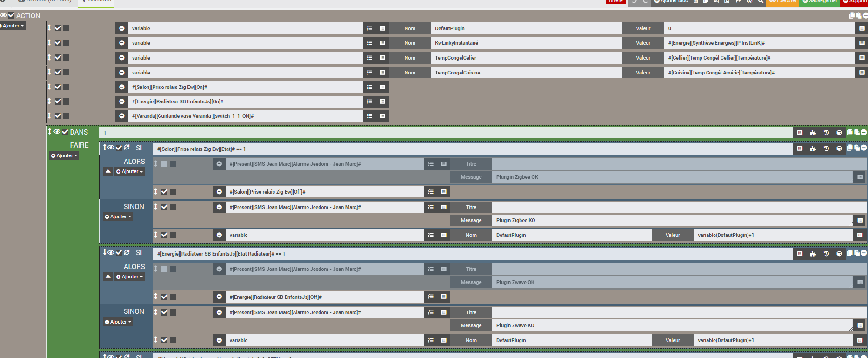868x358 pixels.
Task: Open plugin puzzle picker for Radiateur SB EnfantsJs condition
Action: pyautogui.click(x=813, y=254)
